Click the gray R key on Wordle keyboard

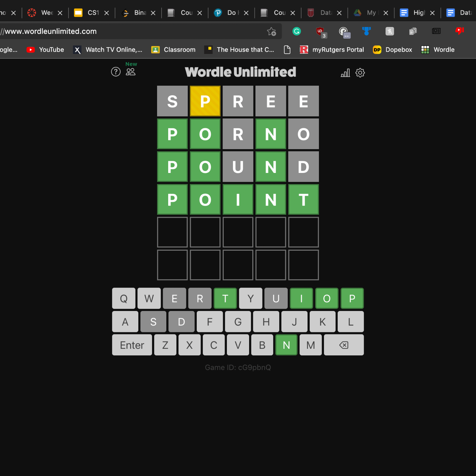[x=200, y=298]
